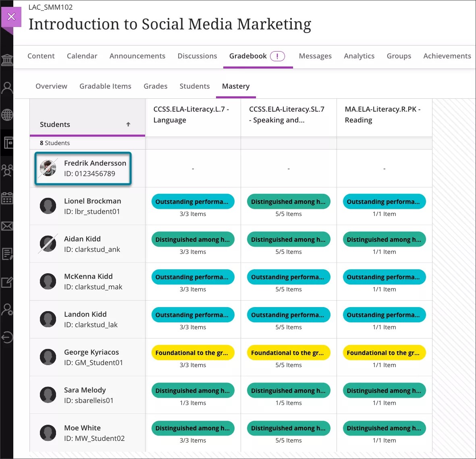
Task: Switch to the Overview tab
Action: [51, 86]
